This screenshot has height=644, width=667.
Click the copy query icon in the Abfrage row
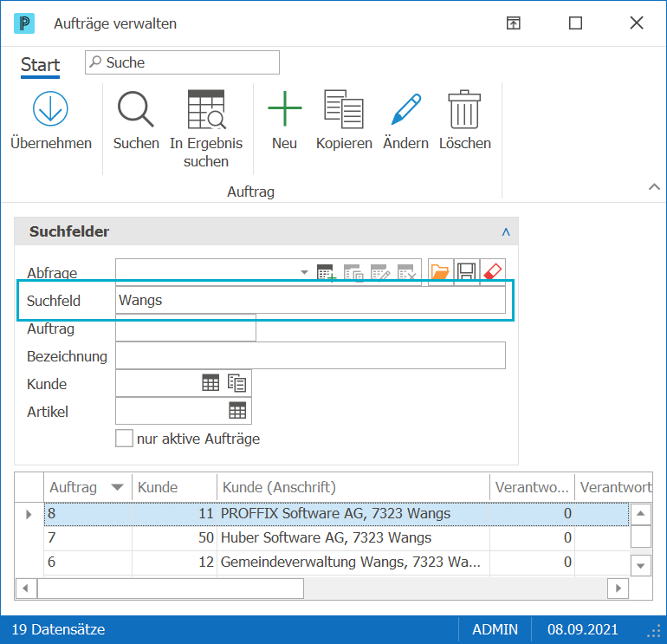pyautogui.click(x=353, y=272)
